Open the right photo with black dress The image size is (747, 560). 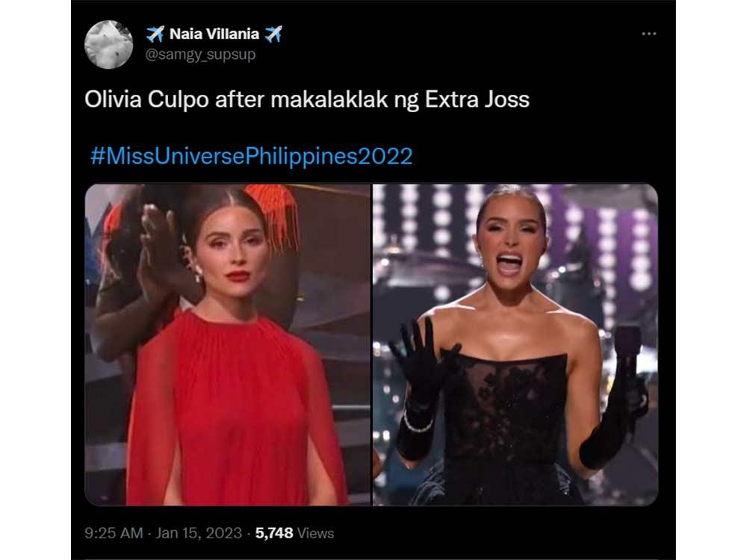(x=515, y=345)
